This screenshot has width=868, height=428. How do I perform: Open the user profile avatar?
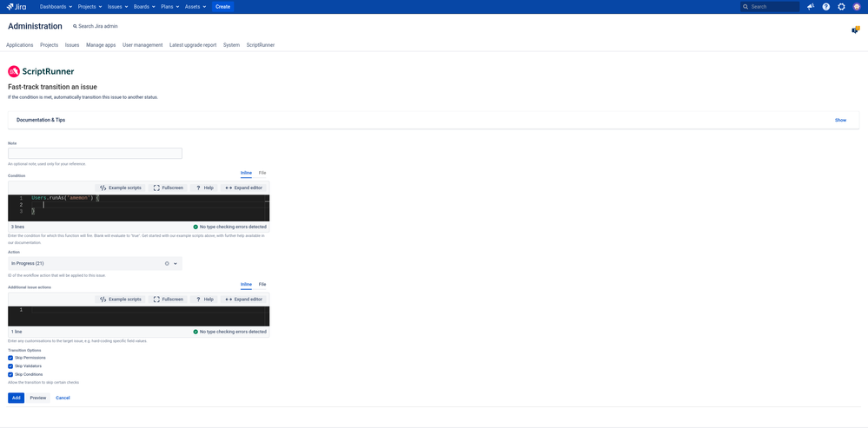[x=857, y=7]
